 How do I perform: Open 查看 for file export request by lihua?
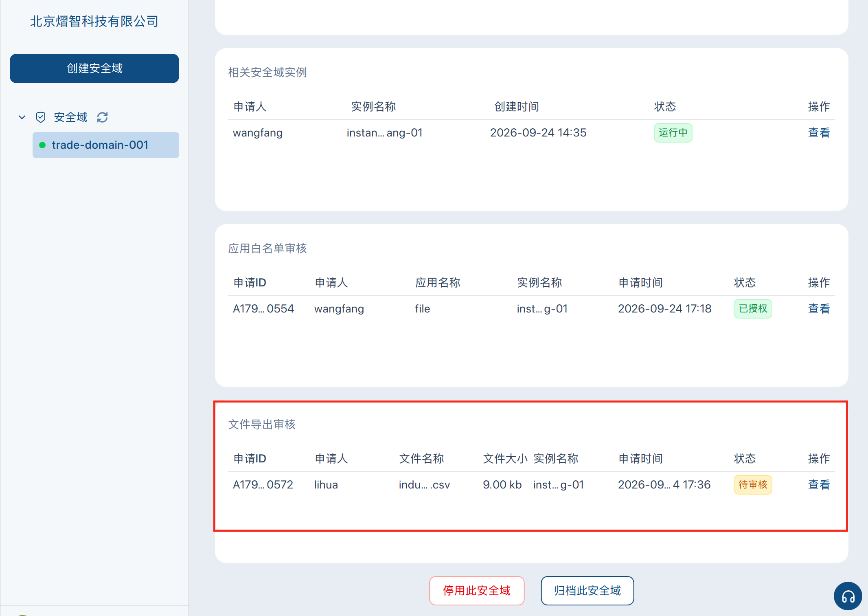(x=819, y=485)
